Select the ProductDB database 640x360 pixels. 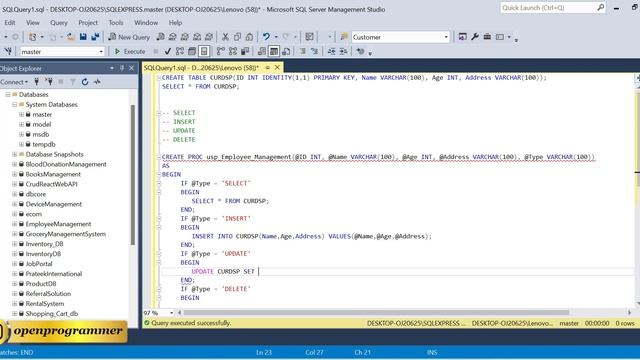click(41, 284)
